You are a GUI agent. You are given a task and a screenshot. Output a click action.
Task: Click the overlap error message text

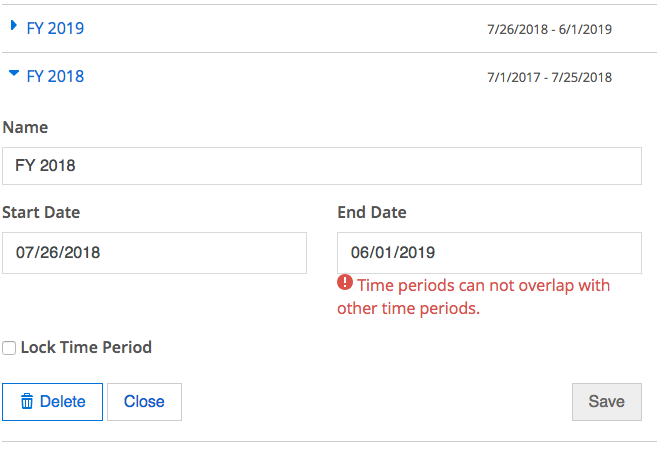tap(474, 297)
